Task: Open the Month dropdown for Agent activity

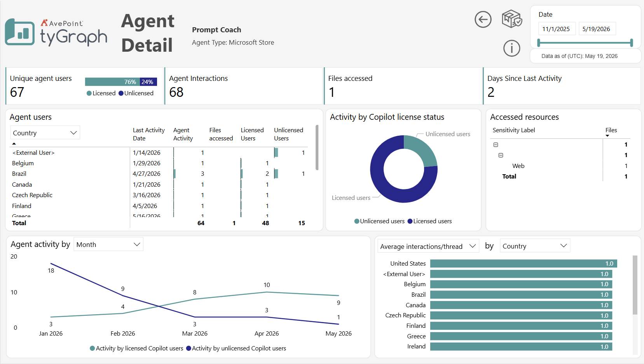Action: (x=108, y=244)
